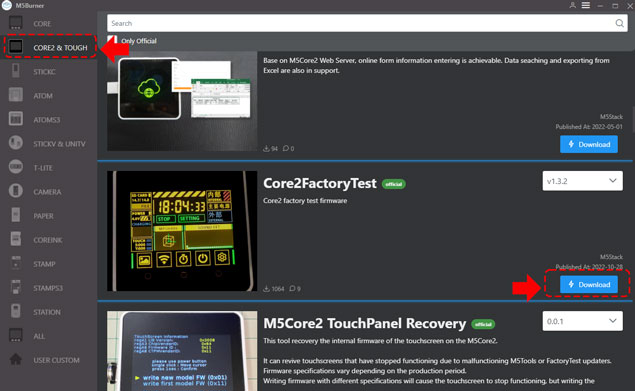This screenshot has height=391, width=635.
Task: Open the Core2FactoryTest preview thumbnail
Action: pos(182,231)
